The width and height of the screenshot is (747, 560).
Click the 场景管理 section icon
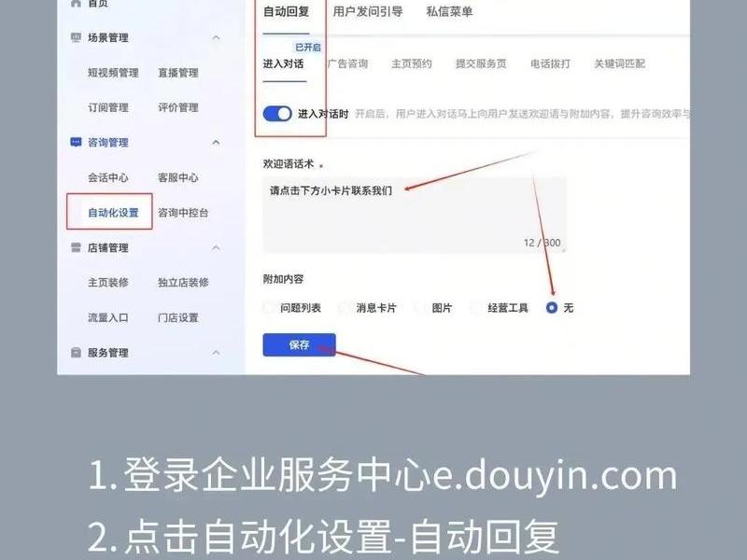tap(76, 37)
